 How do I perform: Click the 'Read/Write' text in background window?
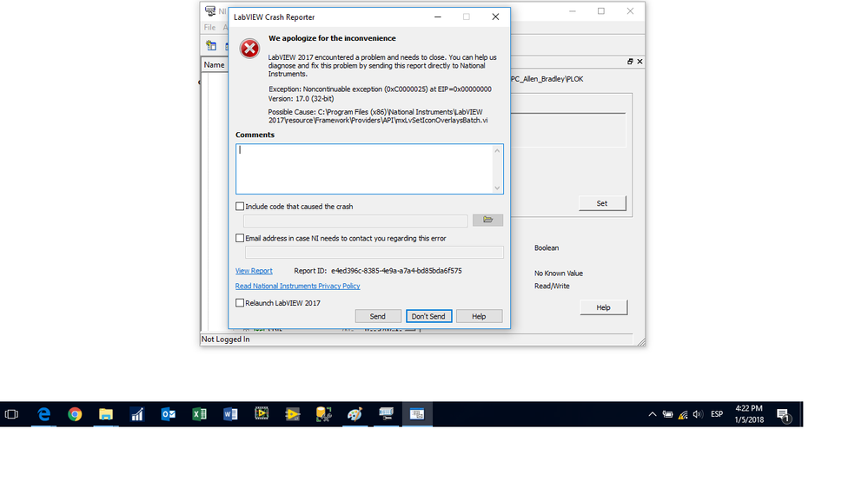552,286
